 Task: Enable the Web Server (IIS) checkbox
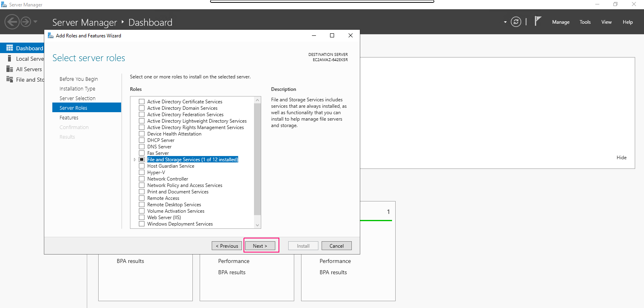142,218
